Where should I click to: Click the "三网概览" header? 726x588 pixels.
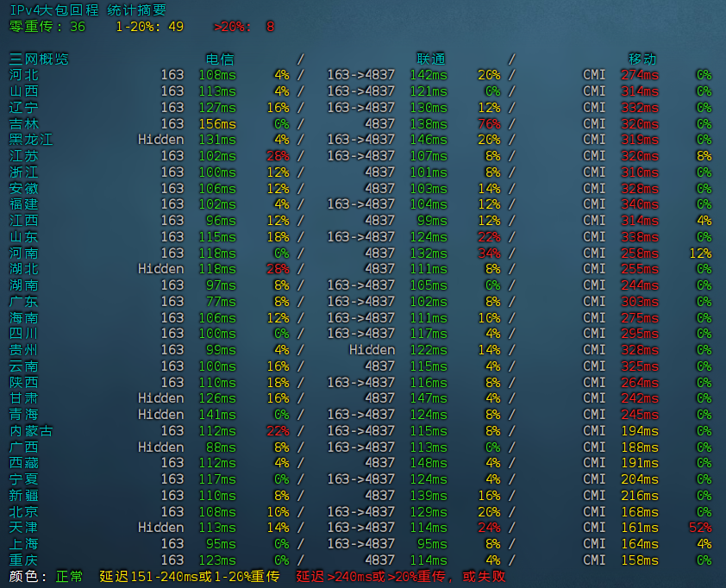pos(39,59)
